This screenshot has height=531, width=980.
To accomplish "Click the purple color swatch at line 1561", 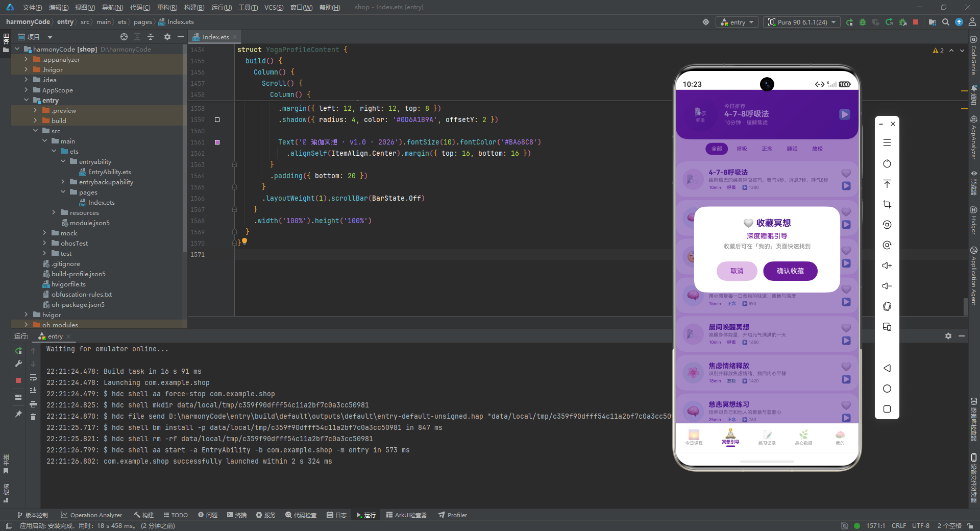I will 217,142.
